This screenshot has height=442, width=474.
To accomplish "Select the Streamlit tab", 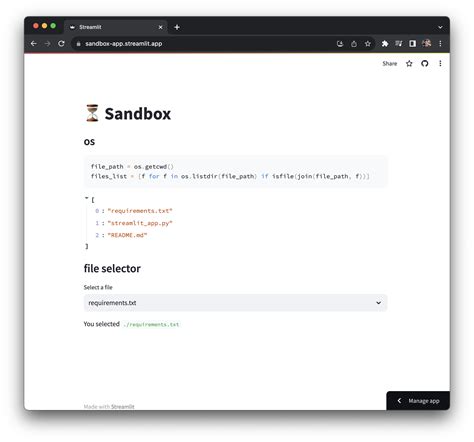I will pyautogui.click(x=116, y=27).
